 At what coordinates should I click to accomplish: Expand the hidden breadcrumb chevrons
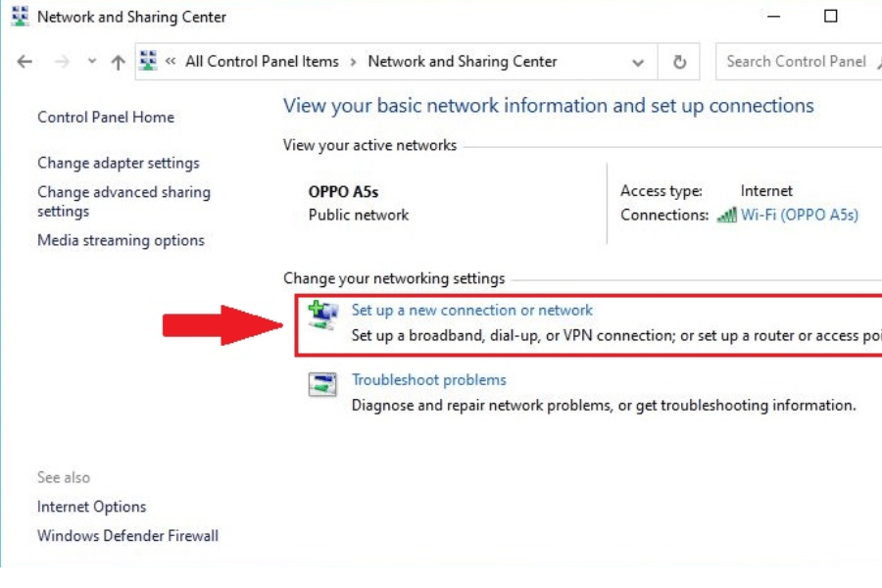[x=171, y=62]
